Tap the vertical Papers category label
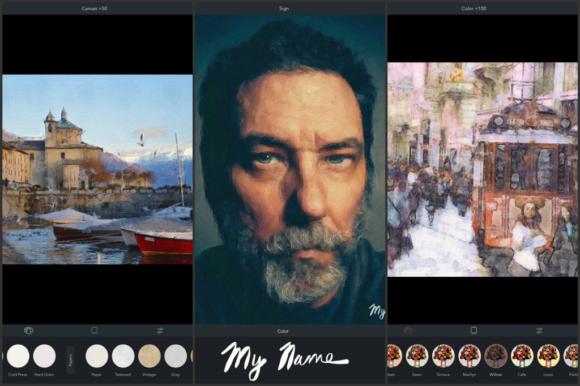 (70, 359)
